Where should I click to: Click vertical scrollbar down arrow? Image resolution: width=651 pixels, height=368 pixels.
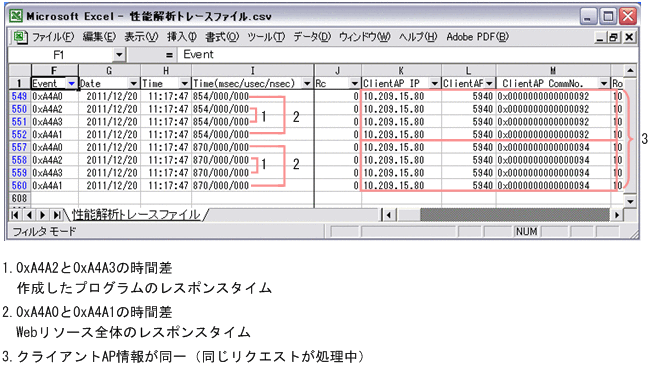(630, 201)
